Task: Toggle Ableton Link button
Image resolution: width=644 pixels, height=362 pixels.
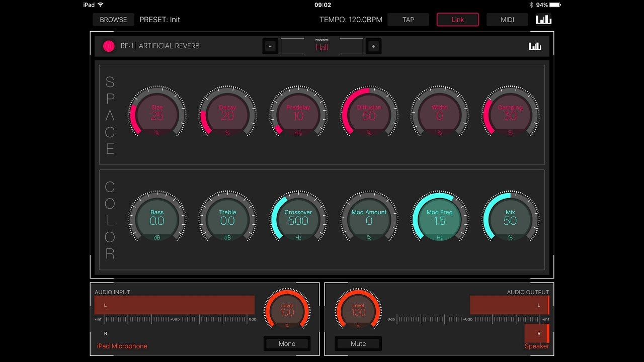Action: click(458, 20)
